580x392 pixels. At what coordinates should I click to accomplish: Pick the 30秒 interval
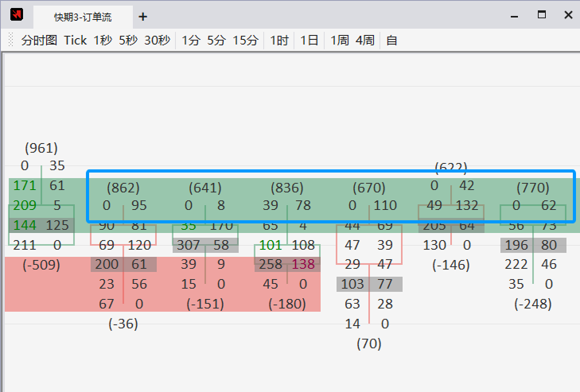coord(157,41)
